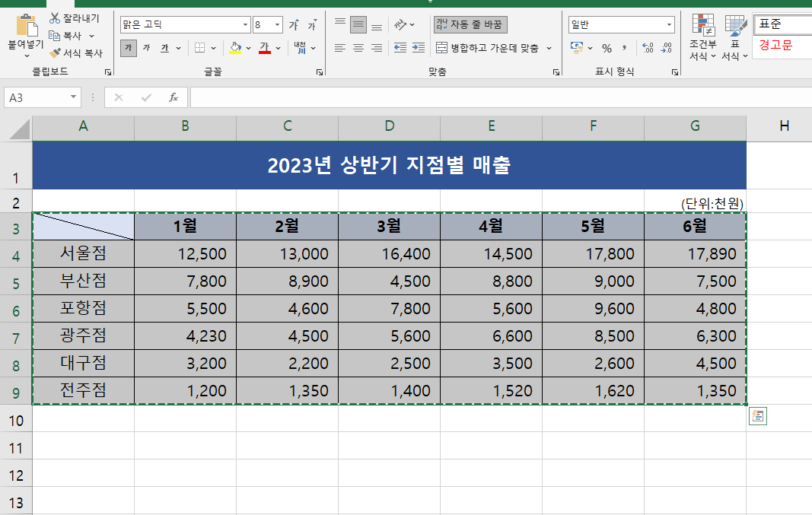
Task: Toggle Wrap Text (자동 줄 바꿈)
Action: (470, 24)
